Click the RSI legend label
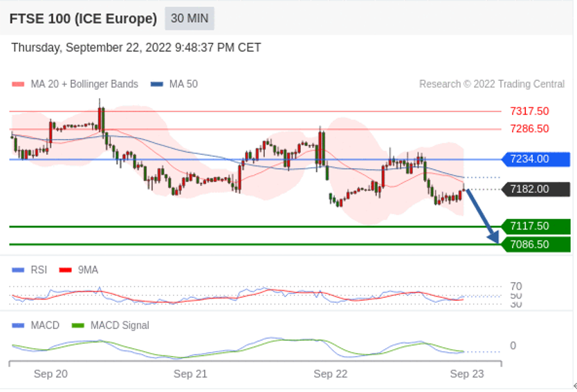 coord(39,270)
